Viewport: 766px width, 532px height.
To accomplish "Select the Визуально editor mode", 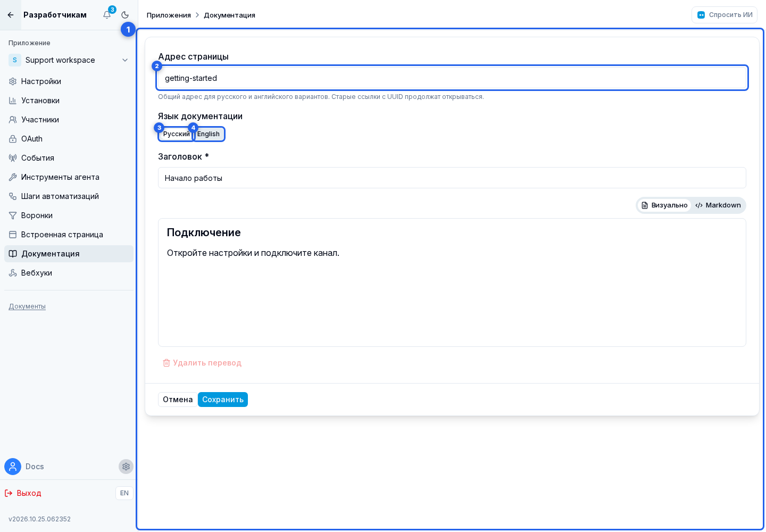I will (664, 205).
